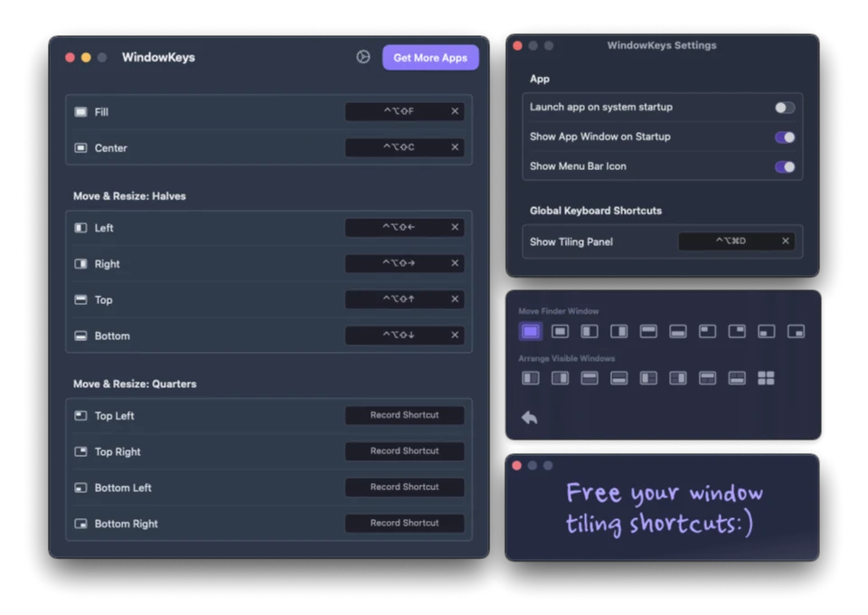Arrange visible windows with right side highlighted split
This screenshot has height=615, width=868.
(560, 378)
